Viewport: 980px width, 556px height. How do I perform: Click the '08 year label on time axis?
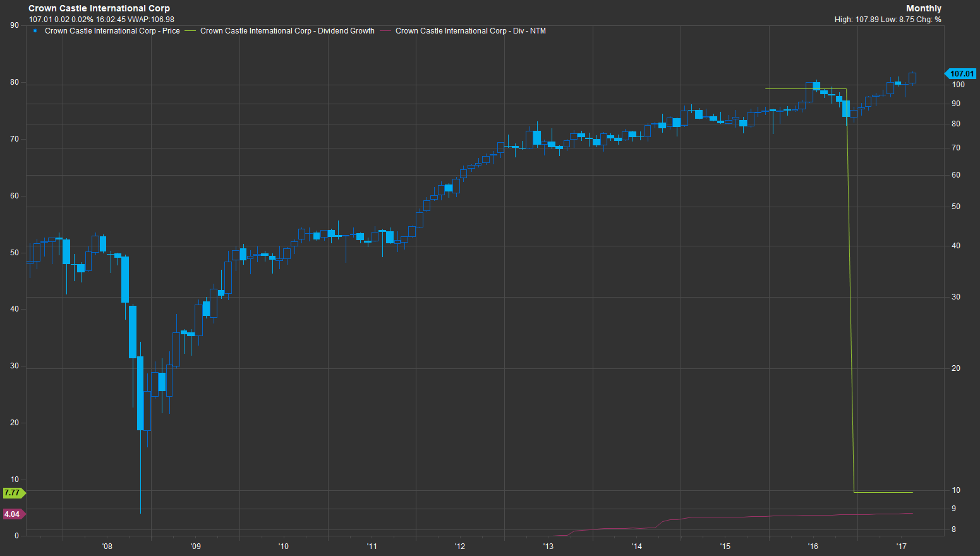point(107,547)
